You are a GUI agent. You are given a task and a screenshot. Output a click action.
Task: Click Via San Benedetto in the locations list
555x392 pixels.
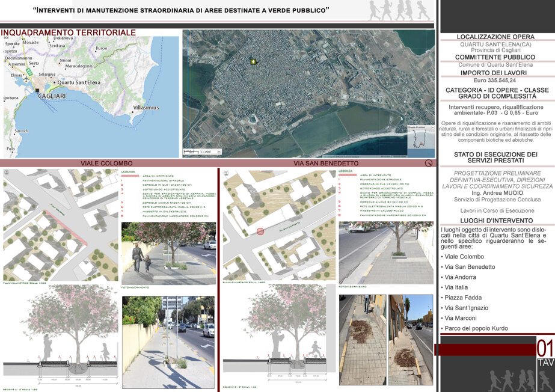(470, 267)
